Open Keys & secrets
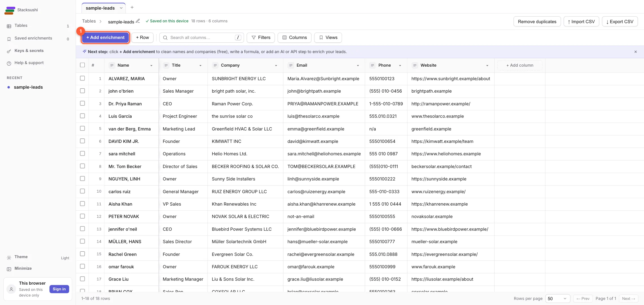This screenshot has width=644, height=305. [x=38, y=51]
